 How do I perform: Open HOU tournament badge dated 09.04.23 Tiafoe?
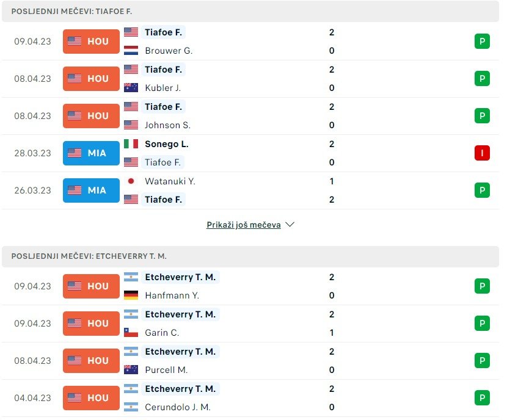tap(91, 42)
